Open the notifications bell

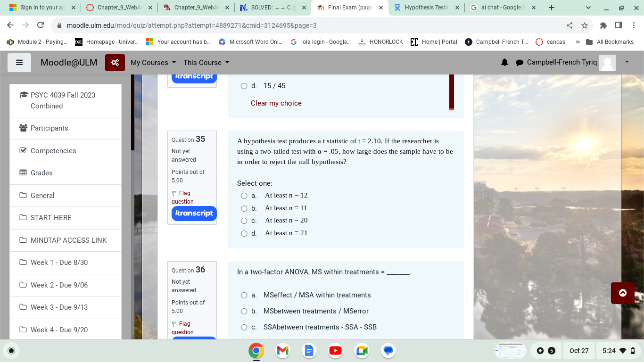504,62
